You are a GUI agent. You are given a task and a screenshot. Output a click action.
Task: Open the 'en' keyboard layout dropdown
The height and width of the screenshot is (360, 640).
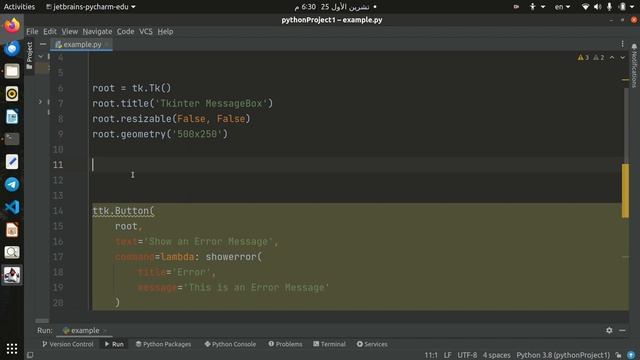(562, 7)
